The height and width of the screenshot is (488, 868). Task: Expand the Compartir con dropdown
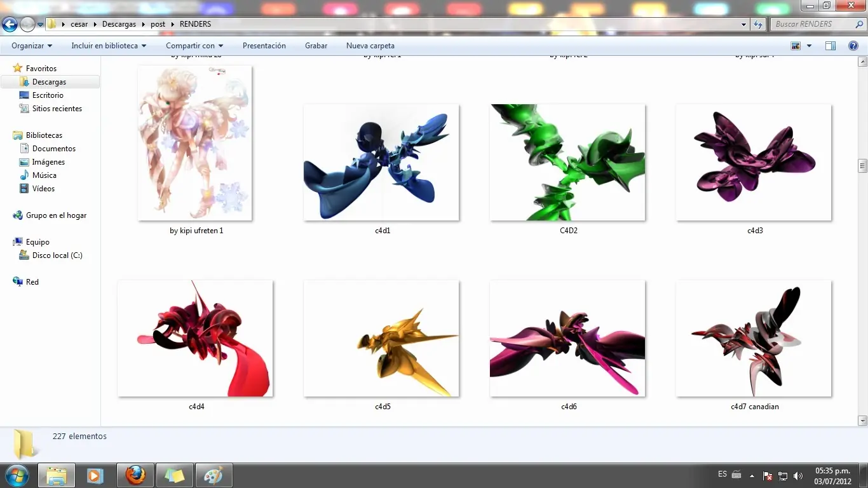[x=194, y=46]
